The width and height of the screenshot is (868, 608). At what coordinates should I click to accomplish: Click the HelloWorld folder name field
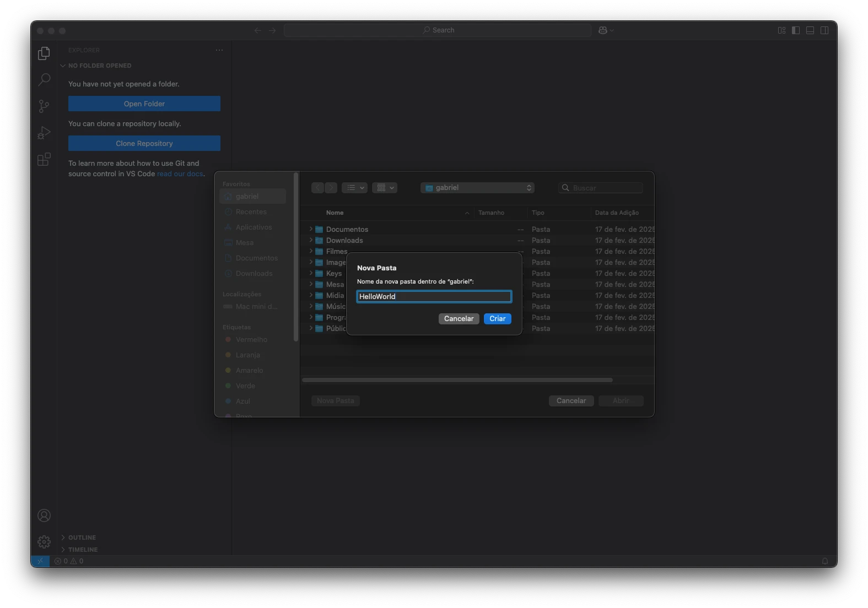tap(434, 297)
